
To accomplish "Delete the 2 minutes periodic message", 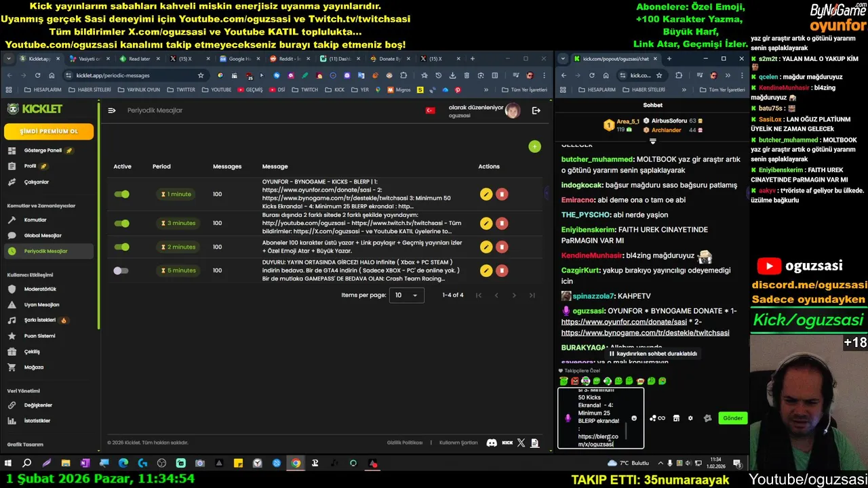I will click(x=502, y=247).
